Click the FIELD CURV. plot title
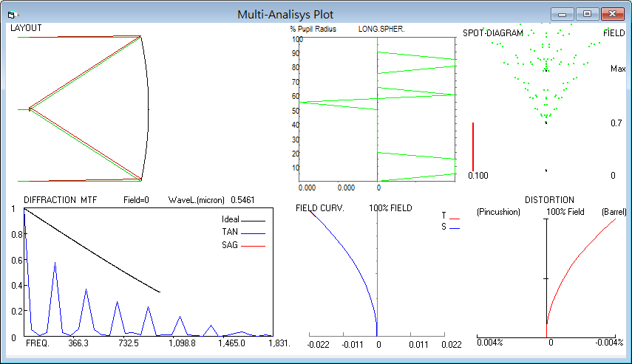Screen dimensions: 632x364 [320, 208]
